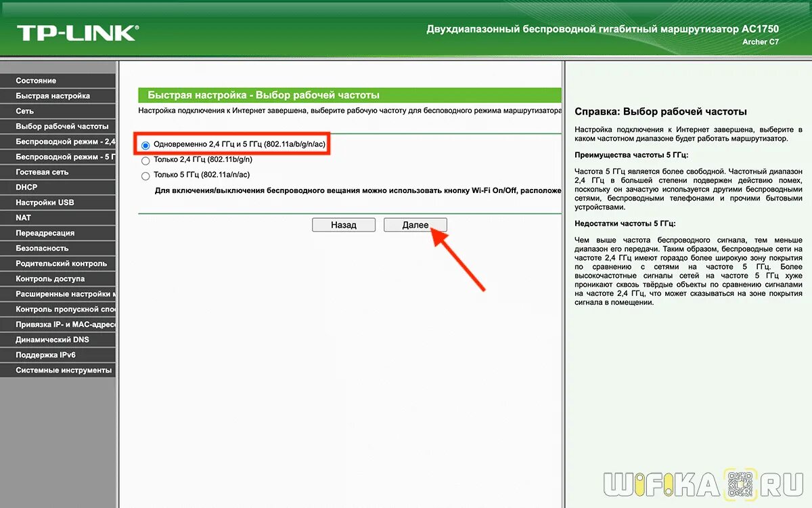Image resolution: width=812 pixels, height=508 pixels.
Task: Select only 2.4 GHz (802.11b/g/n) radio
Action: [x=145, y=161]
